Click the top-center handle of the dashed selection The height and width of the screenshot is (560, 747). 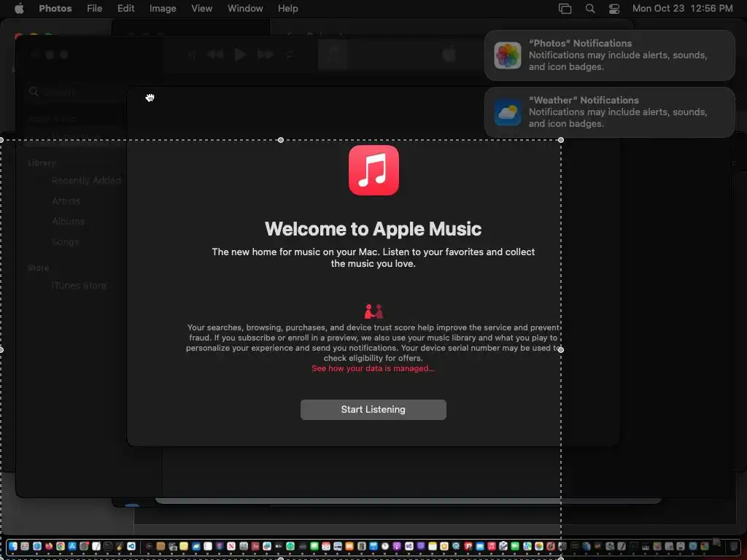click(x=281, y=140)
